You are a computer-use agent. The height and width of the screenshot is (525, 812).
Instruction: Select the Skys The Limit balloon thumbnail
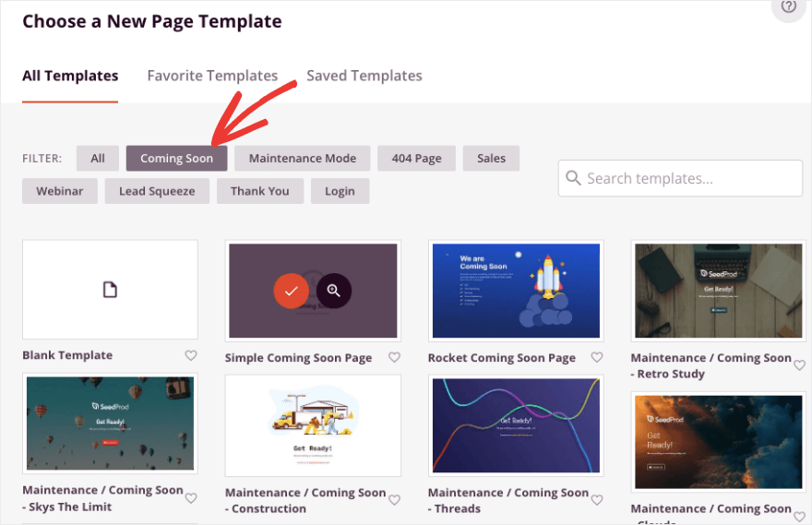110,423
